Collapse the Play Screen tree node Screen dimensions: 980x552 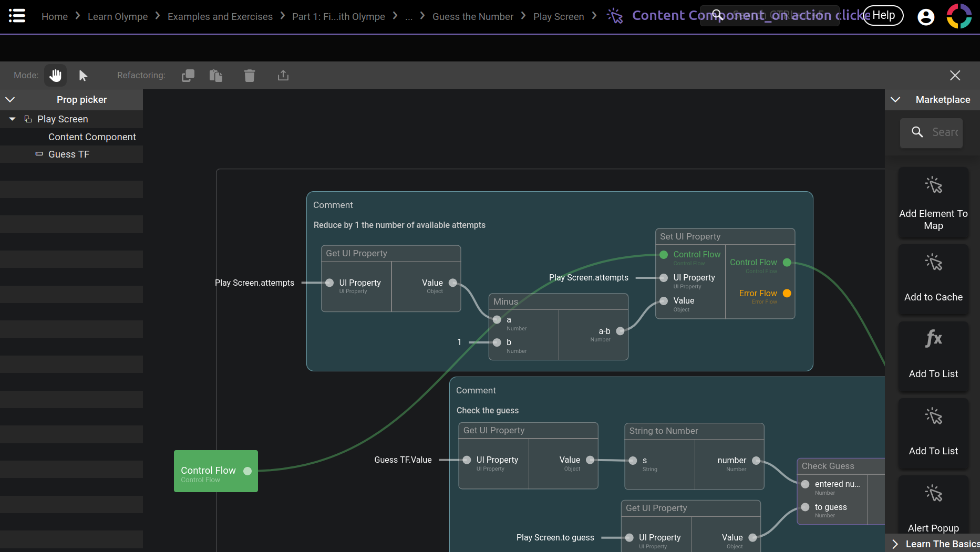13,119
